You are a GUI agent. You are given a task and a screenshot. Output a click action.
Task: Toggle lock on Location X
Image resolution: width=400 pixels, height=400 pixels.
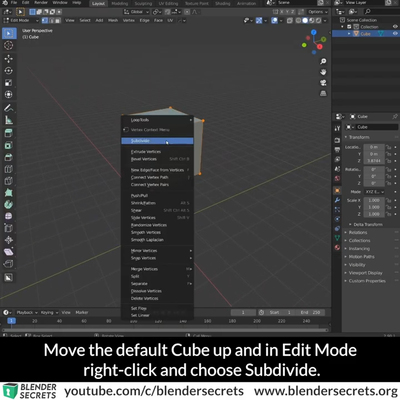coord(388,147)
